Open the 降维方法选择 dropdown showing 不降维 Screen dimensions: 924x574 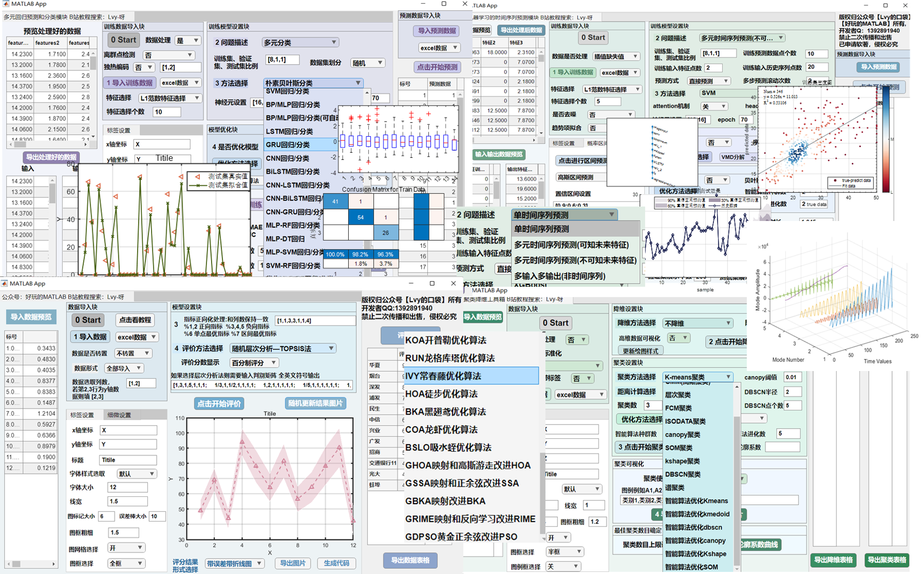coord(698,323)
